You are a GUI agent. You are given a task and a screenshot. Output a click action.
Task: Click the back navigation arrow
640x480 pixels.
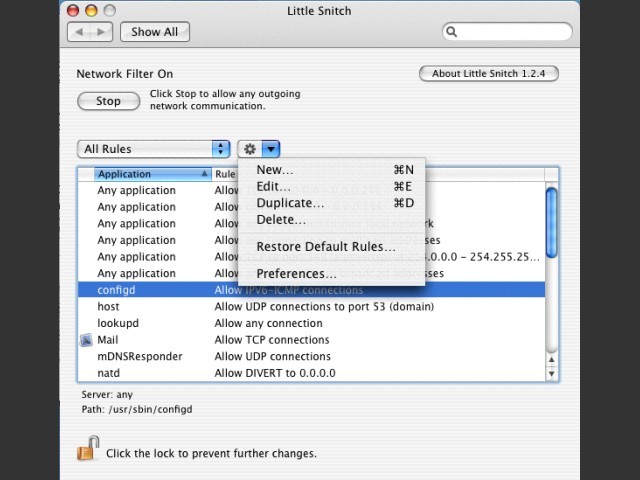coord(79,32)
